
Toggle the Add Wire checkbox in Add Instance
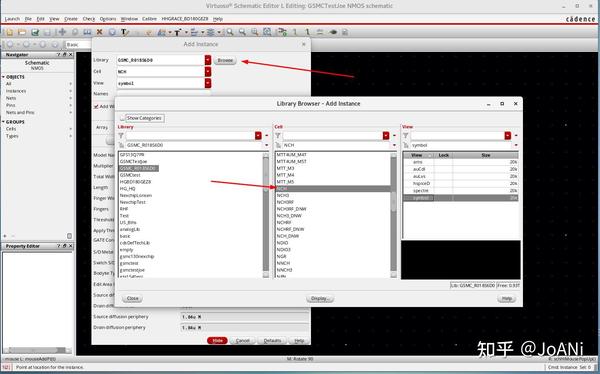[x=96, y=106]
